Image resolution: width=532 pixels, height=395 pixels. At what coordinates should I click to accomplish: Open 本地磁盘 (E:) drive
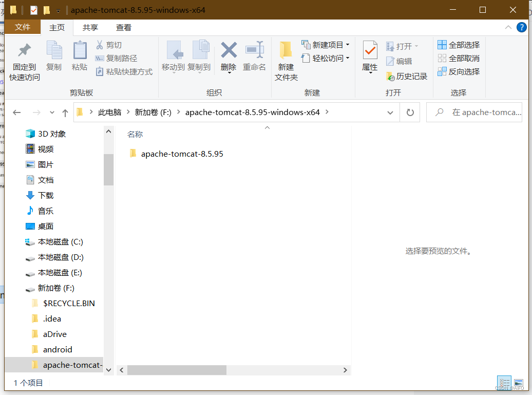pos(54,273)
